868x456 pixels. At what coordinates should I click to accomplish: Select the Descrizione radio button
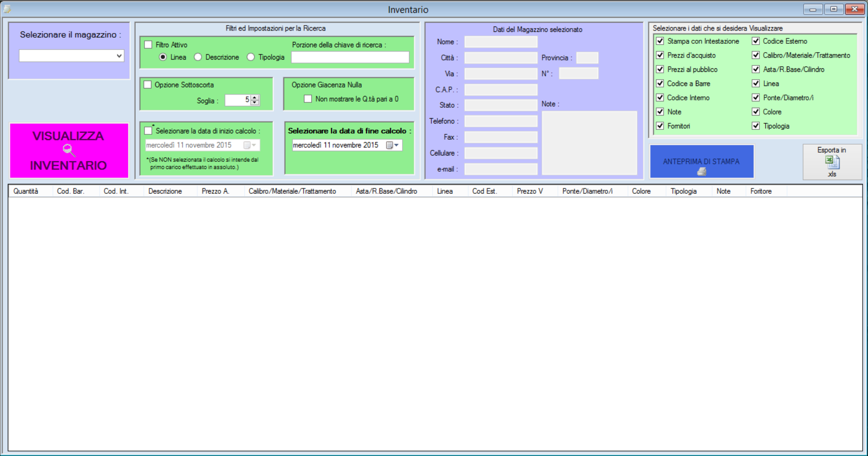coord(198,57)
